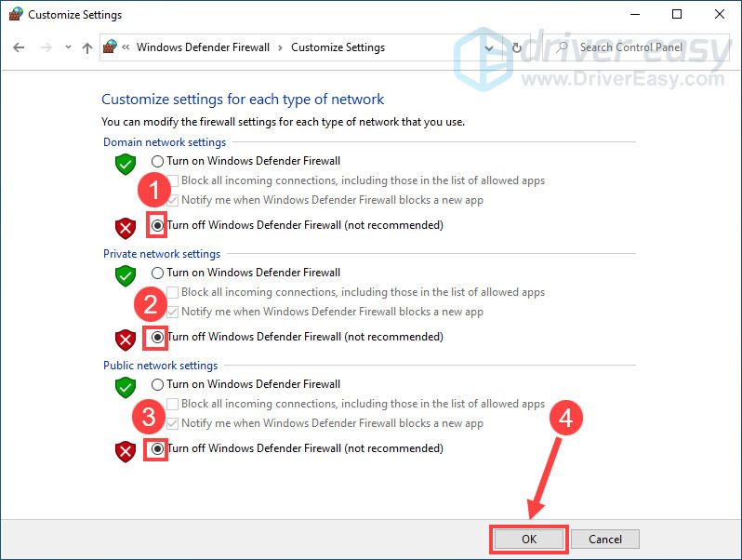Open the recent locations dropdown chevron

coord(66,47)
